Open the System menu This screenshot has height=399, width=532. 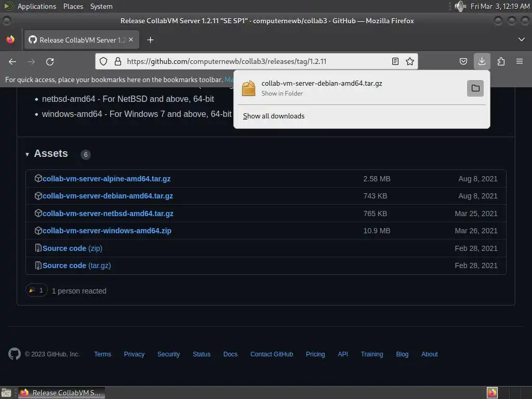point(101,6)
